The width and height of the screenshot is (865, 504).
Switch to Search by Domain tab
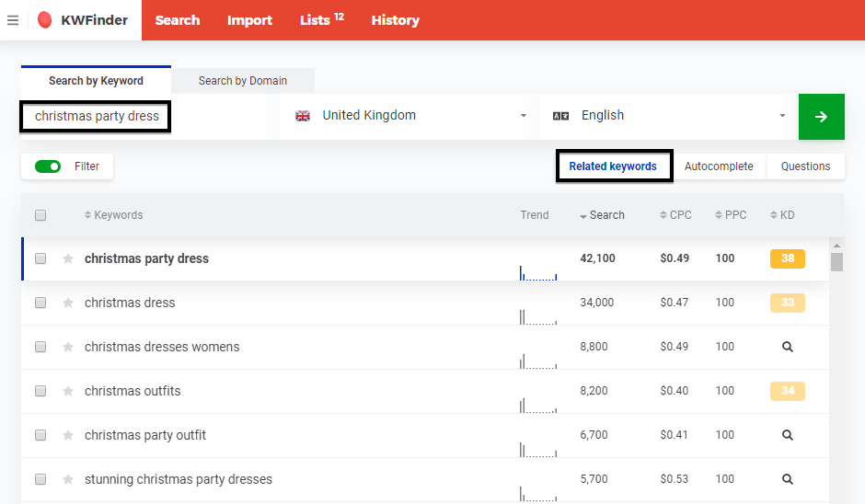point(243,81)
